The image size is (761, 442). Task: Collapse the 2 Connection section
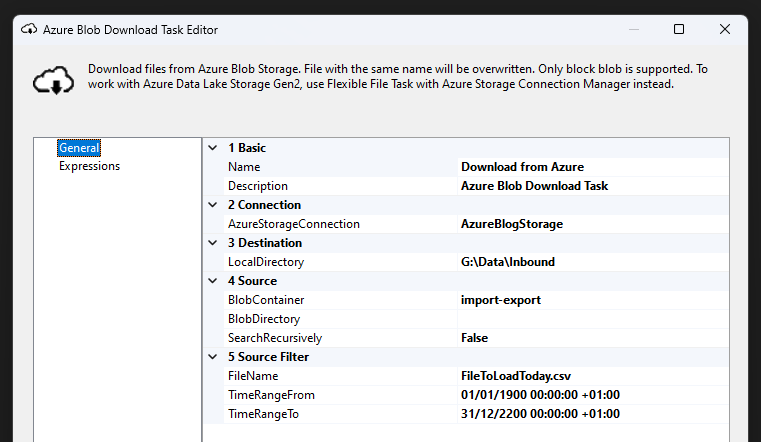pos(212,205)
